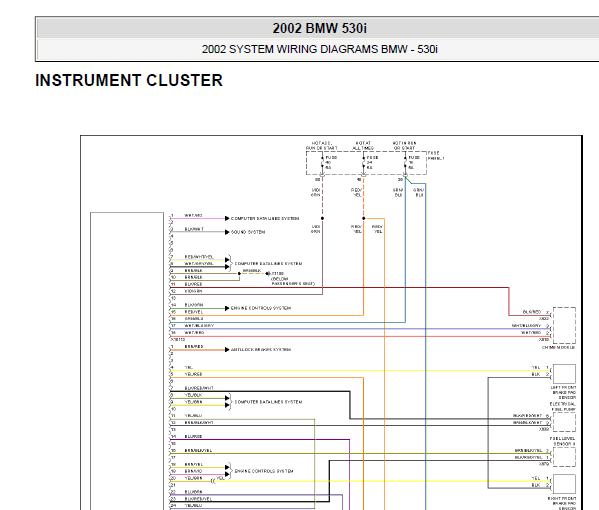Click the "BLK/RED" wire label at pin 11
Viewport: 599px width, 510px height.
click(193, 284)
